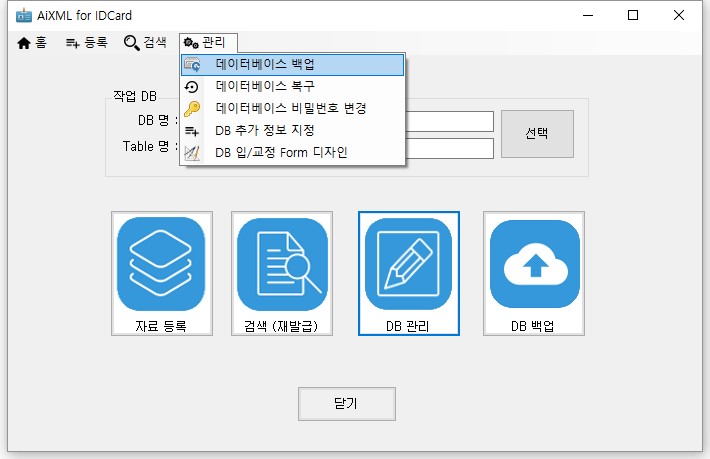Viewport: 710px width, 459px height.
Task: Click the DB 관리 pencil icon
Action: coord(408,264)
